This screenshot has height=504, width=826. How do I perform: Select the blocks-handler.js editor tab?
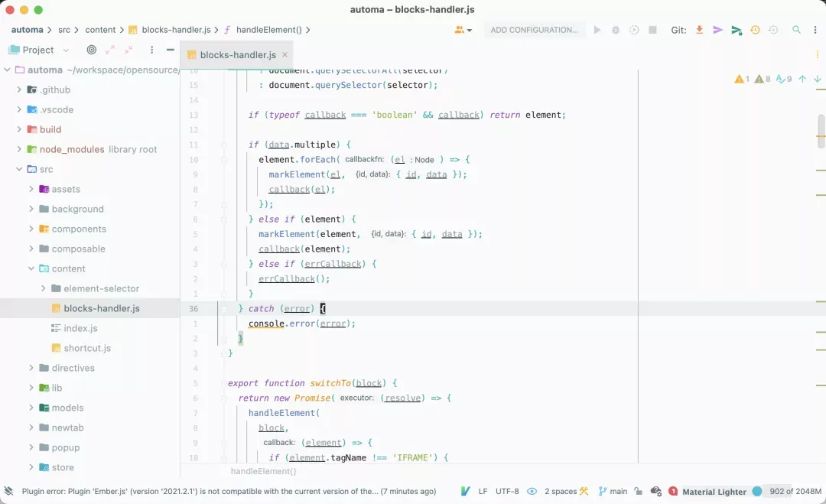(238, 55)
